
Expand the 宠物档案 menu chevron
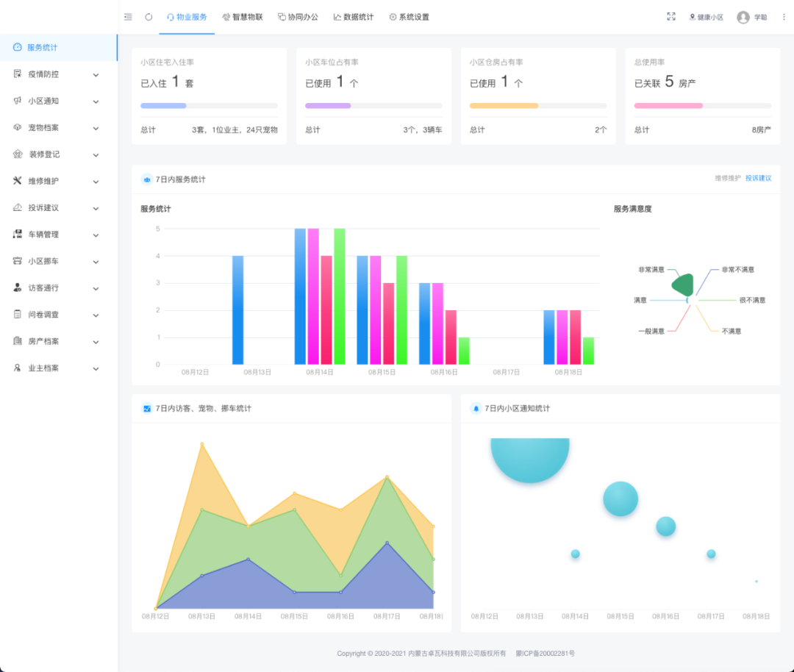point(96,129)
